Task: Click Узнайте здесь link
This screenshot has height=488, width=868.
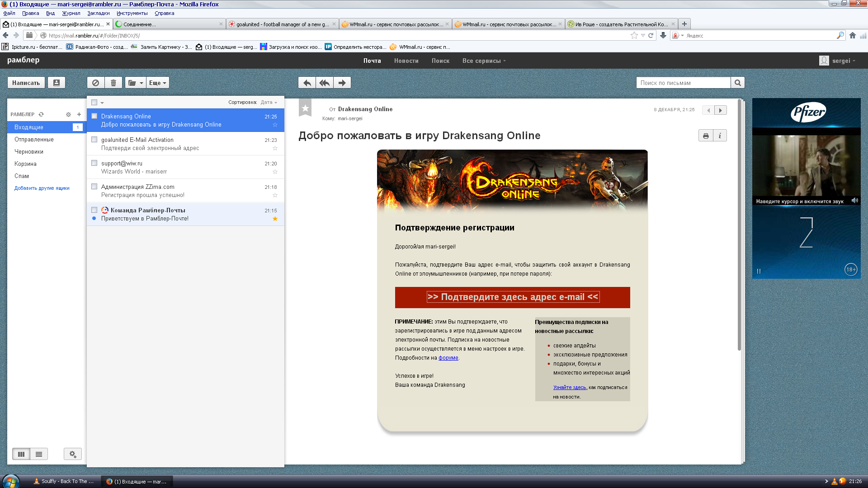Action: coord(570,388)
